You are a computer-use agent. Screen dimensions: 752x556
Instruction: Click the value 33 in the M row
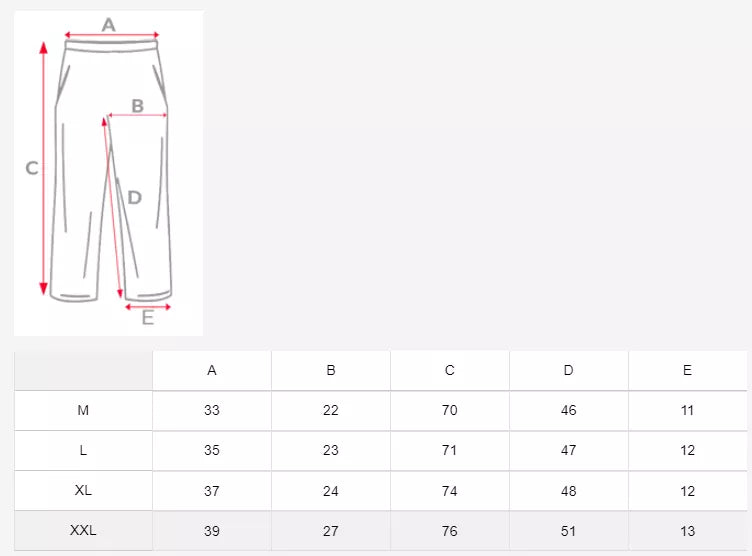click(x=212, y=411)
